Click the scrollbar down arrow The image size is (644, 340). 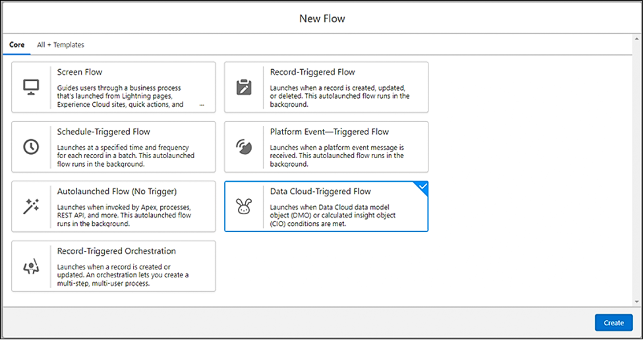(637, 302)
